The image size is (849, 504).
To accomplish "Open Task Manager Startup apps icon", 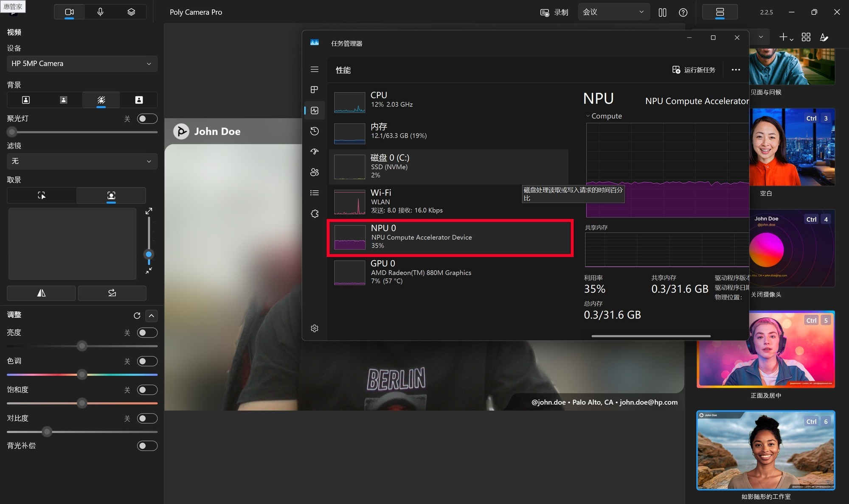I will point(315,151).
